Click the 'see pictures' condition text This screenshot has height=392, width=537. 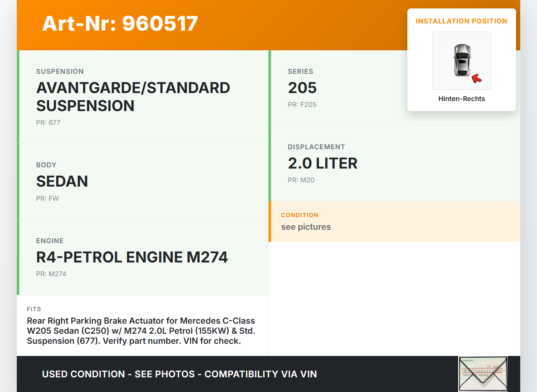coord(306,227)
